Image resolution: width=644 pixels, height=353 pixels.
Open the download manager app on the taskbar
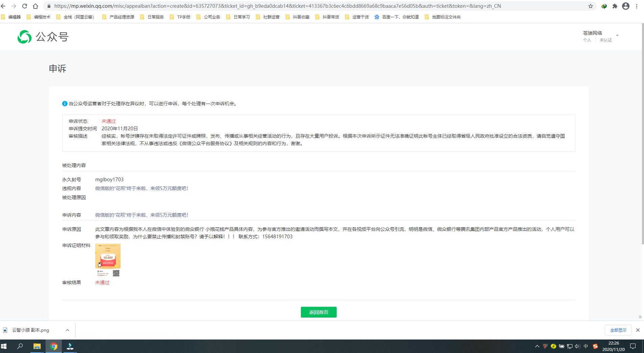70,346
